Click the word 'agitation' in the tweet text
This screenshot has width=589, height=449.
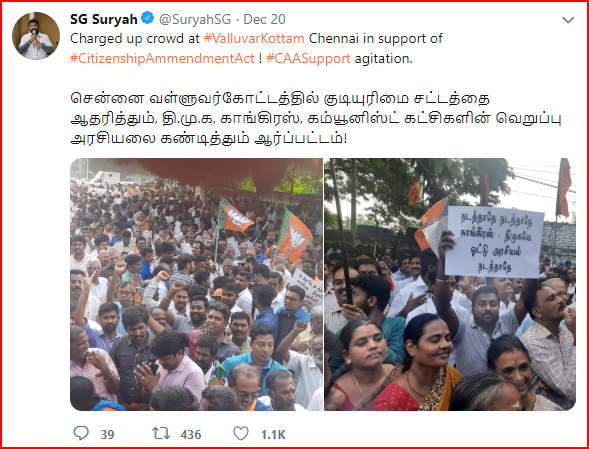(383, 59)
